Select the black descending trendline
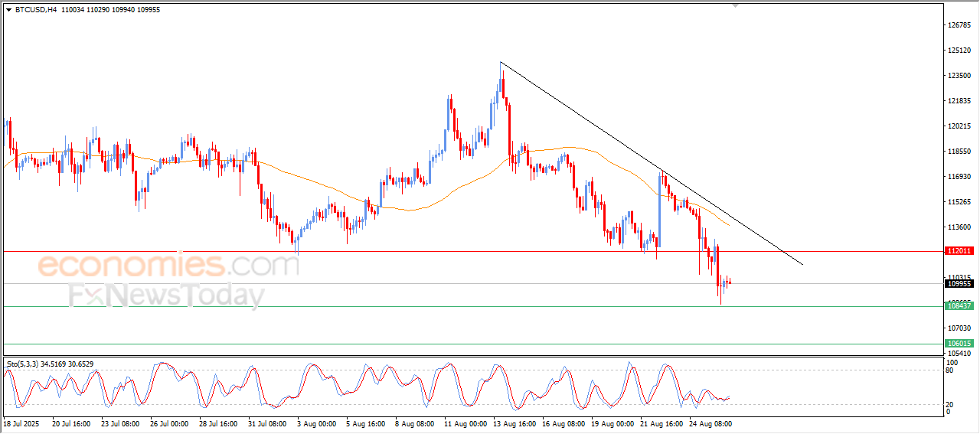The width and height of the screenshot is (980, 434). pos(651,163)
